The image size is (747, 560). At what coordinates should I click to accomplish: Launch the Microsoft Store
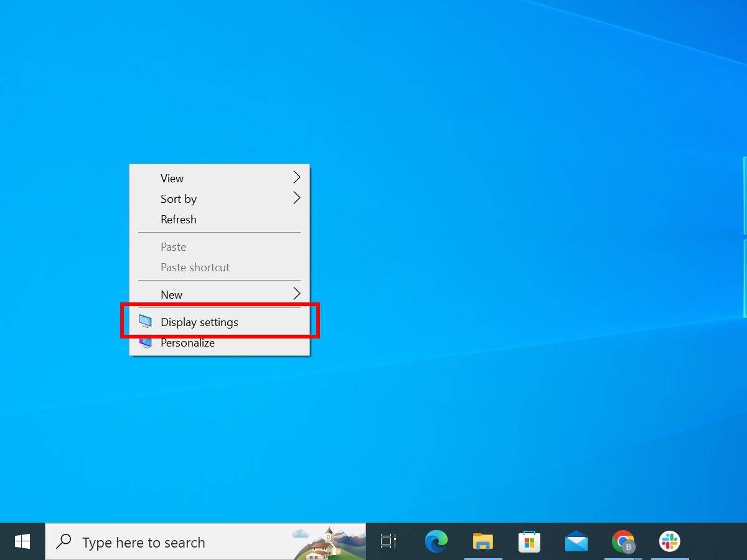point(529,541)
